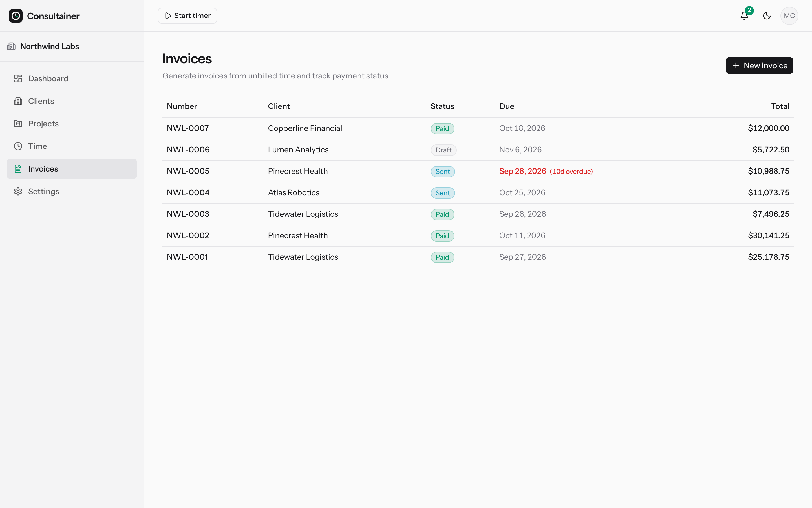The width and height of the screenshot is (812, 508).
Task: Click the Invoices document icon
Action: pyautogui.click(x=18, y=169)
